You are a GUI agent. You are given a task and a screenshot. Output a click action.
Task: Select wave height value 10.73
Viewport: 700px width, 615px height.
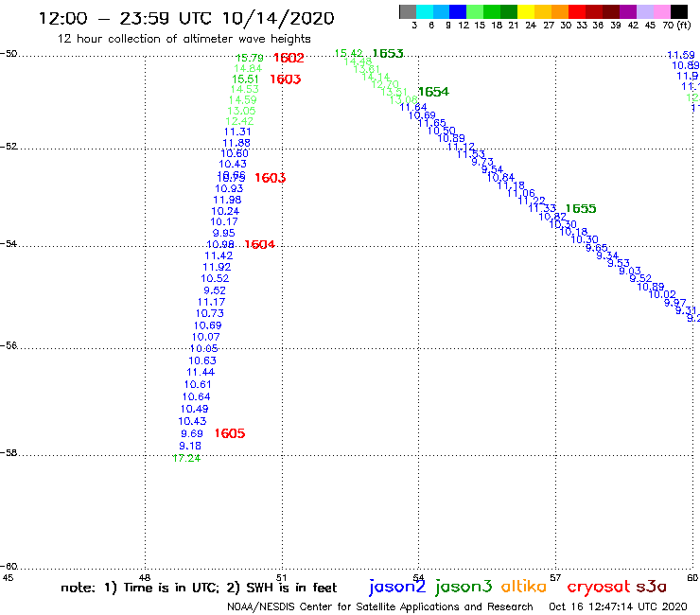210,313
